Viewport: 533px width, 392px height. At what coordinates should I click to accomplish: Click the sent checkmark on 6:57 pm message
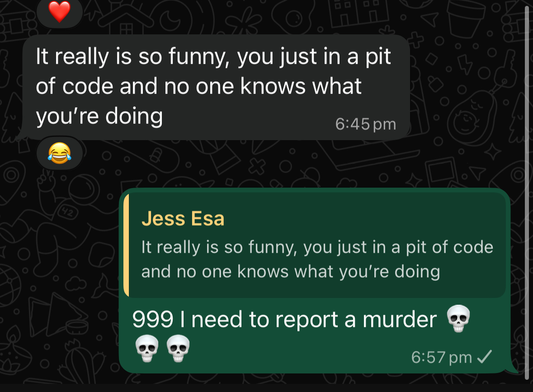[484, 357]
